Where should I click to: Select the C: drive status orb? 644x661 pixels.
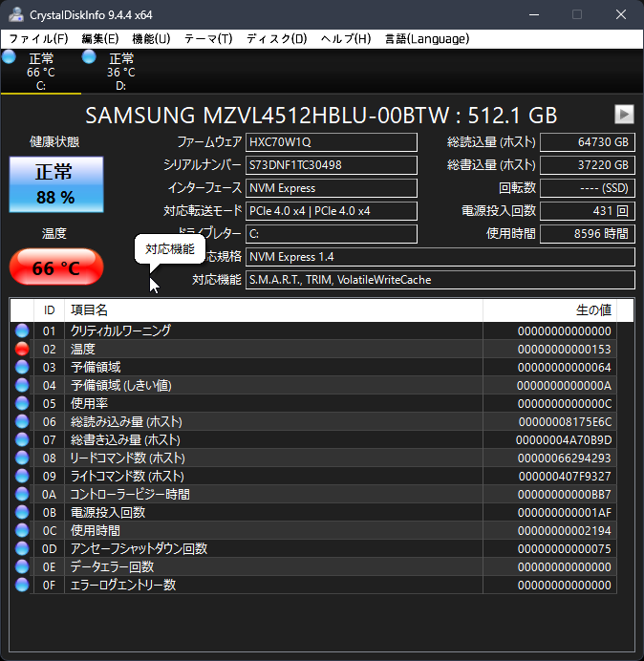[x=10, y=58]
